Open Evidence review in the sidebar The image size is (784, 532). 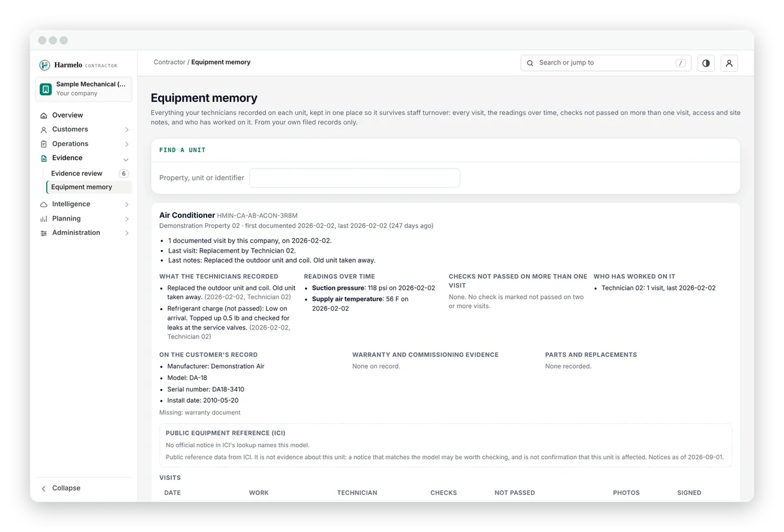tap(76, 174)
